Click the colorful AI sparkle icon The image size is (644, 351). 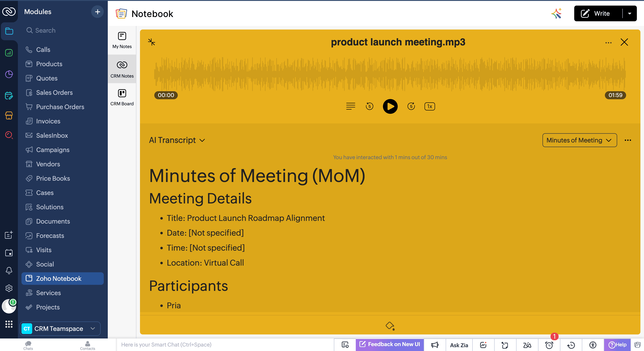(556, 13)
